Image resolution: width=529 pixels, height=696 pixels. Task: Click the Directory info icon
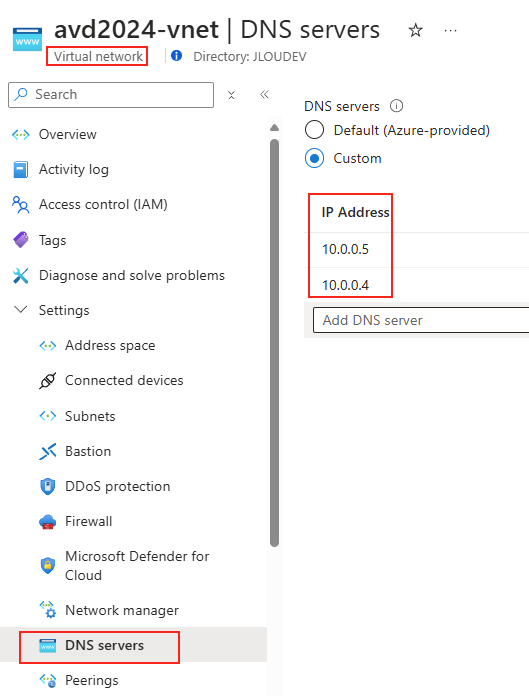(176, 56)
